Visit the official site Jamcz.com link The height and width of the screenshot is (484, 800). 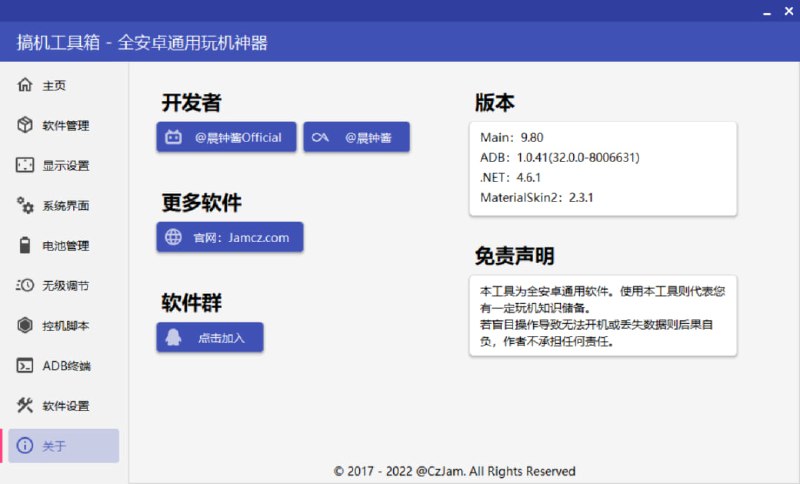coord(229,237)
